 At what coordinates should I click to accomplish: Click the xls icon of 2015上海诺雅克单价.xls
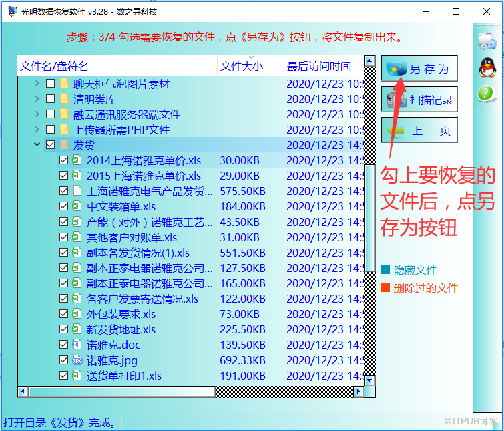77,175
